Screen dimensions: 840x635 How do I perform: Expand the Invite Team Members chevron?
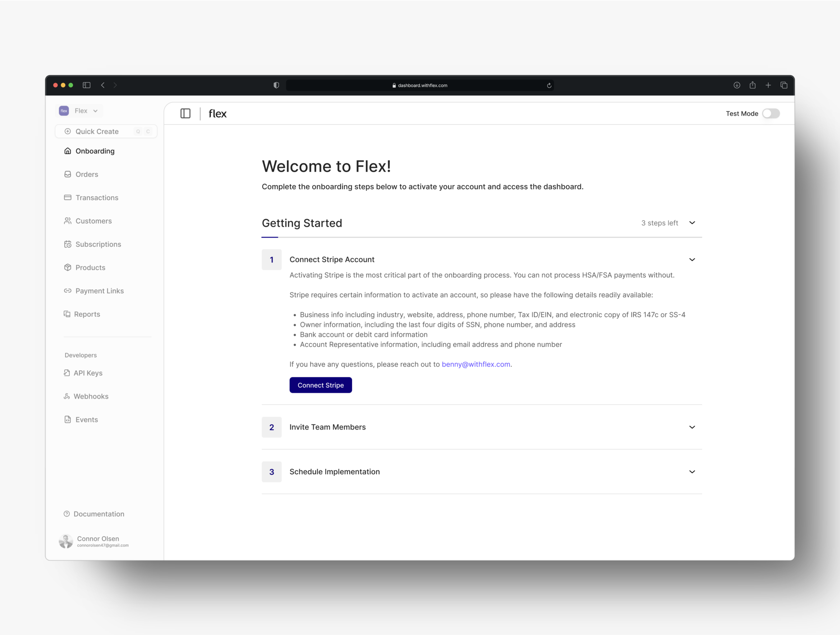pos(692,427)
